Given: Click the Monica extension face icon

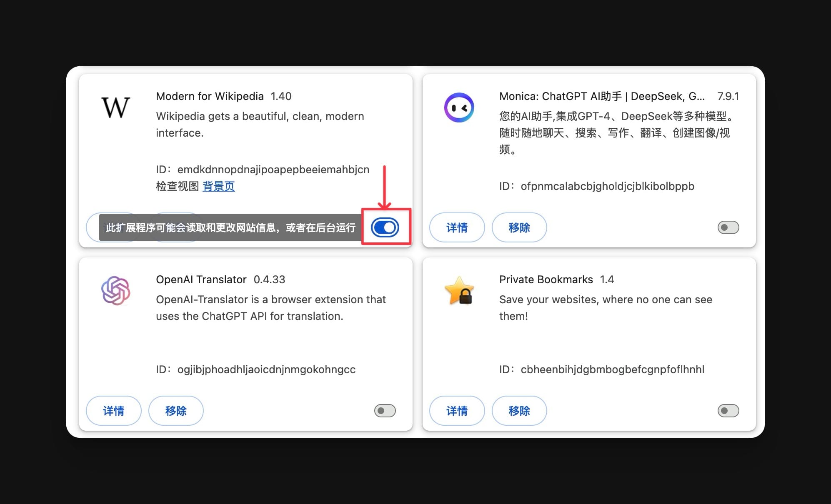Looking at the screenshot, I should click(x=459, y=107).
